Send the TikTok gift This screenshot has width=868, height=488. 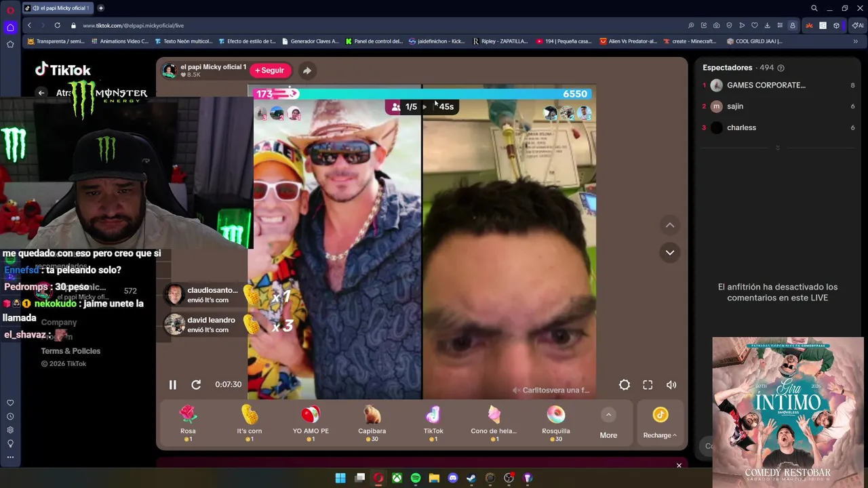[x=433, y=424]
